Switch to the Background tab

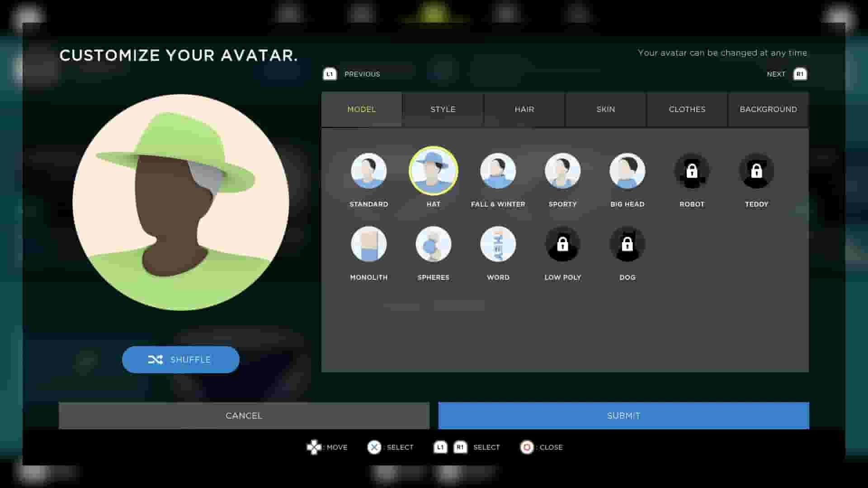pos(768,109)
